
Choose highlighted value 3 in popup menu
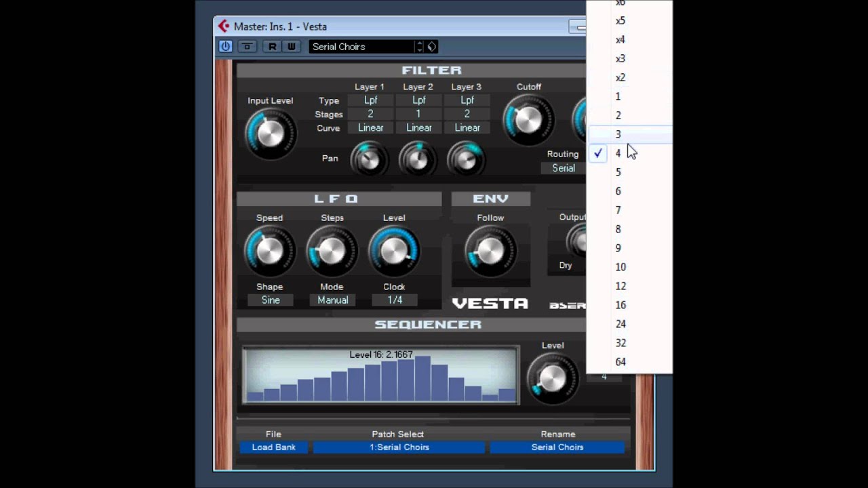click(629, 134)
